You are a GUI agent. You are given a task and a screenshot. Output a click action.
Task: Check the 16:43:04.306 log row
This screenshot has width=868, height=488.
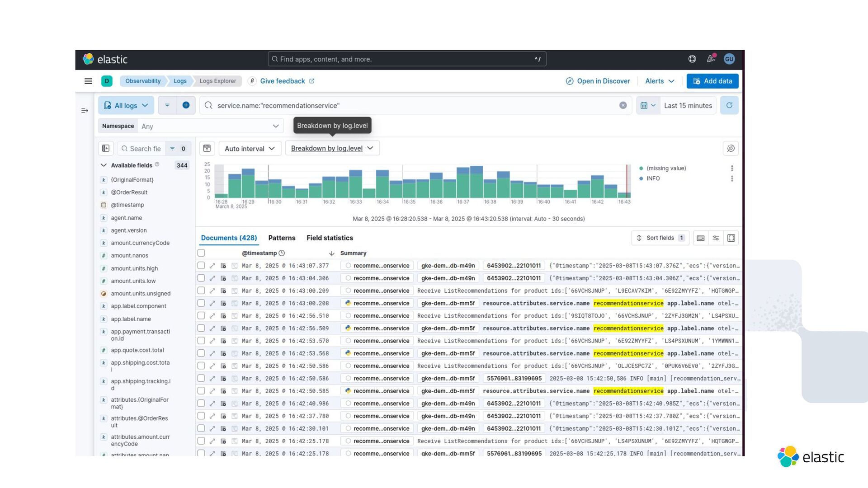tap(201, 278)
